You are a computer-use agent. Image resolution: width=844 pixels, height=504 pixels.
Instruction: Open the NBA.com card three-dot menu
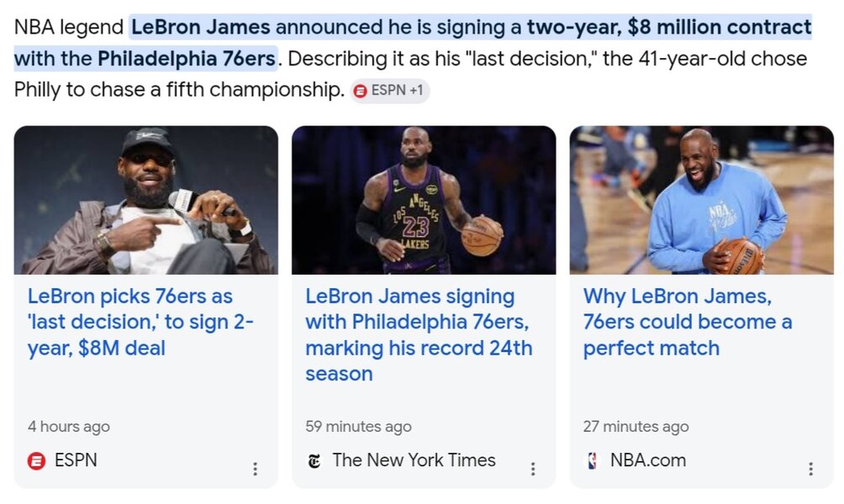tap(810, 469)
